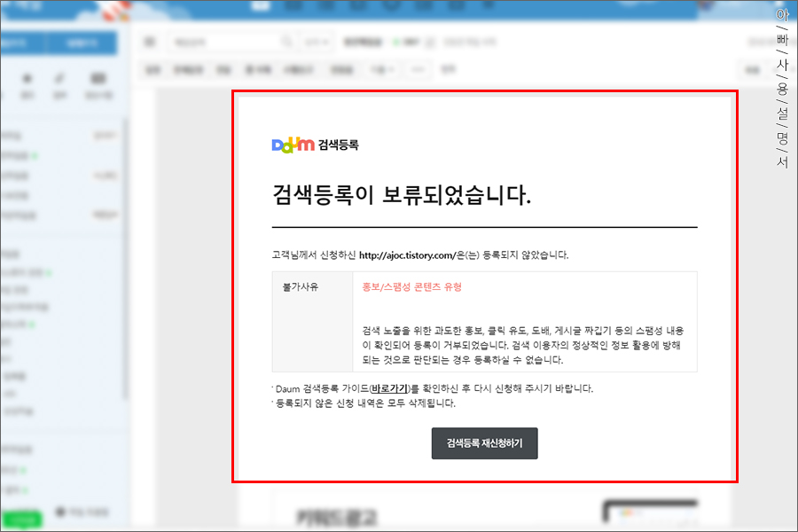Viewport: 798px width, 532px height.
Task: Click the heading 검색등록이 보류되었습니다.
Action: pos(402,194)
